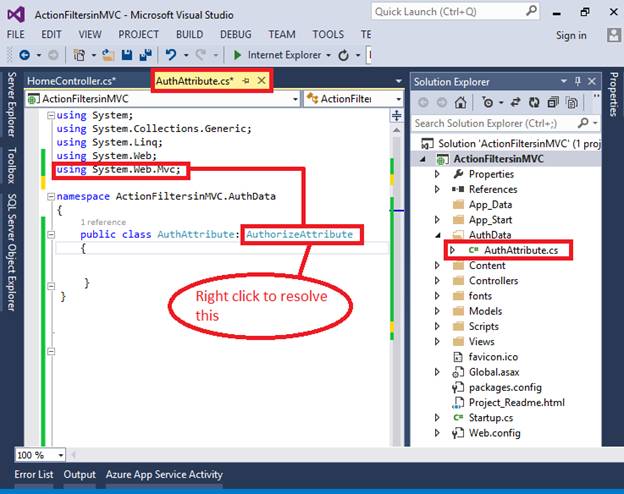This screenshot has height=494, width=624.
Task: Click the Save All toolbar icon
Action: click(x=145, y=55)
